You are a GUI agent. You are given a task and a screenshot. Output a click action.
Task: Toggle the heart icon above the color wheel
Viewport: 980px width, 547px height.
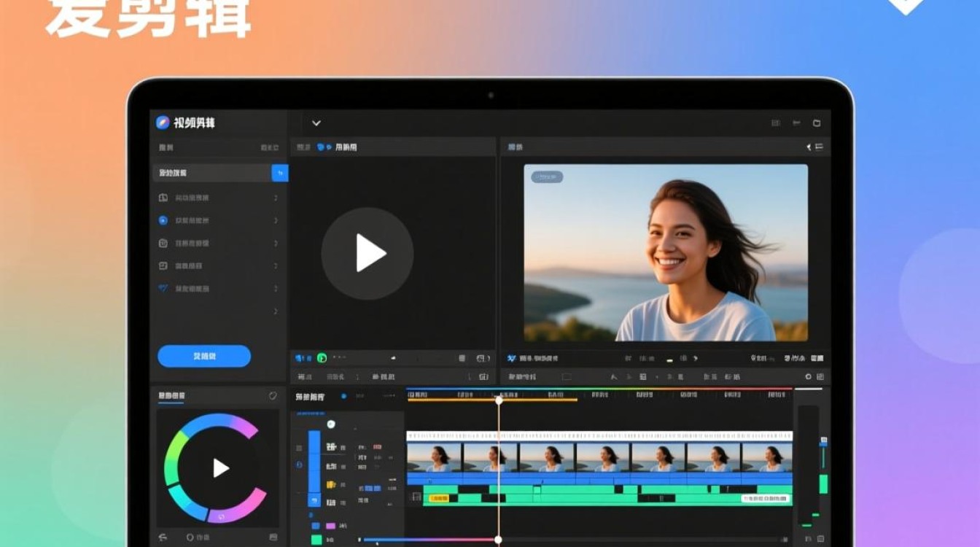(273, 396)
